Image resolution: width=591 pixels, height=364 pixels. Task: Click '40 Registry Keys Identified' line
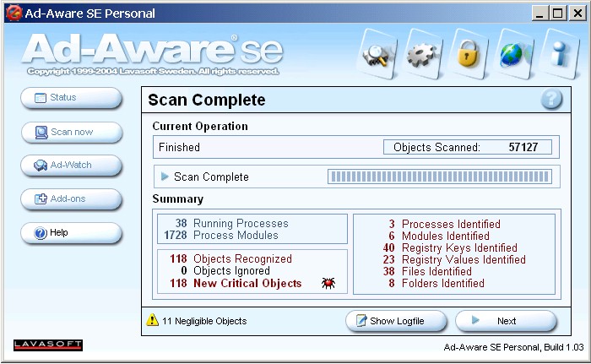450,247
